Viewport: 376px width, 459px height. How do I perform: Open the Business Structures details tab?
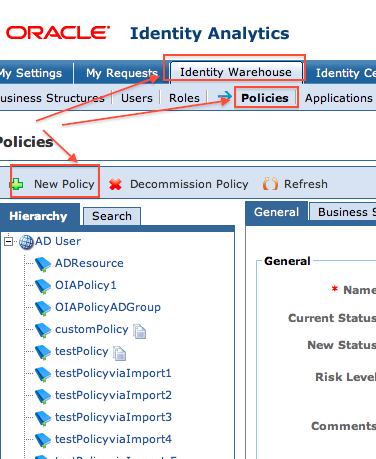coord(343,212)
